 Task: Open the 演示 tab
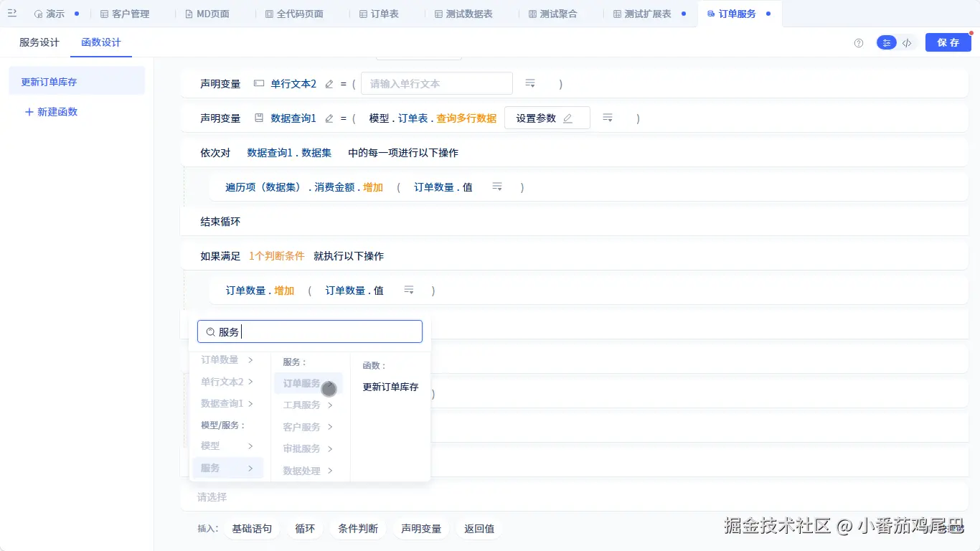(55, 14)
